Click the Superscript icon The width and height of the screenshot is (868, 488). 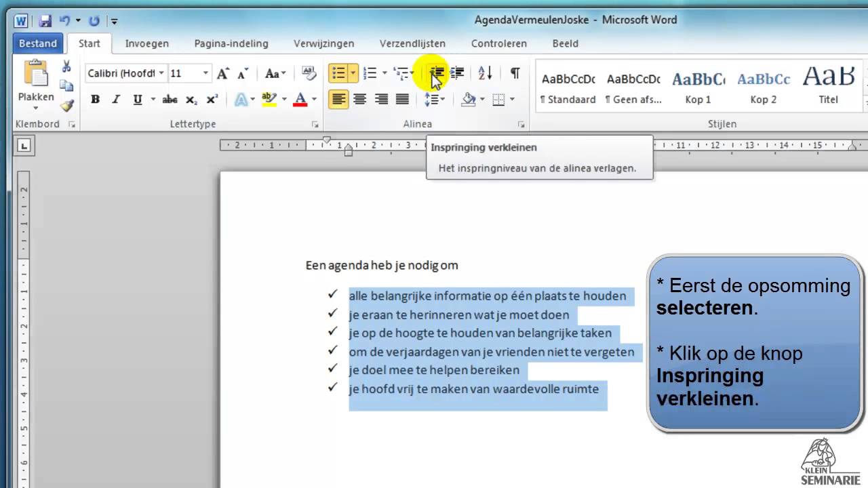point(212,100)
